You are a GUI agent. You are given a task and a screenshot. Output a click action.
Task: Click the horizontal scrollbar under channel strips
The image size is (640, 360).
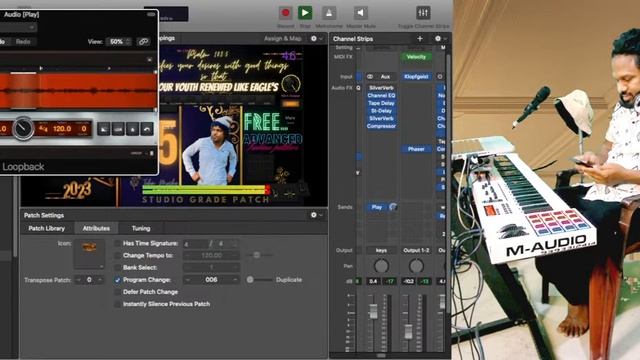tap(381, 355)
